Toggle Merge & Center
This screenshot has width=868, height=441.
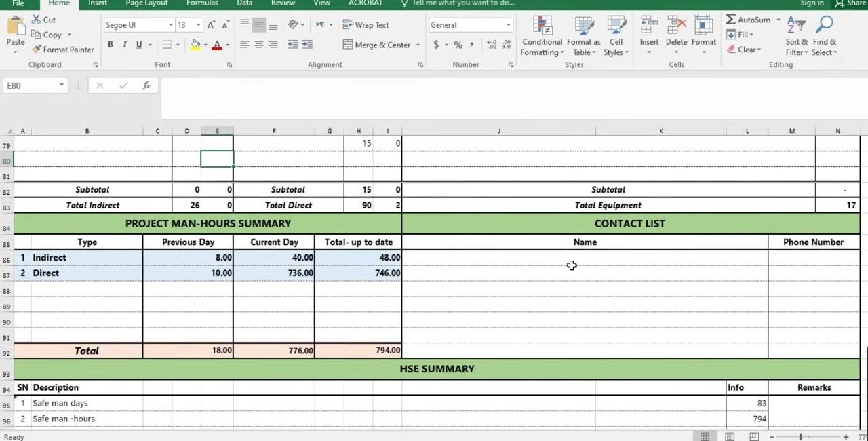tap(377, 45)
